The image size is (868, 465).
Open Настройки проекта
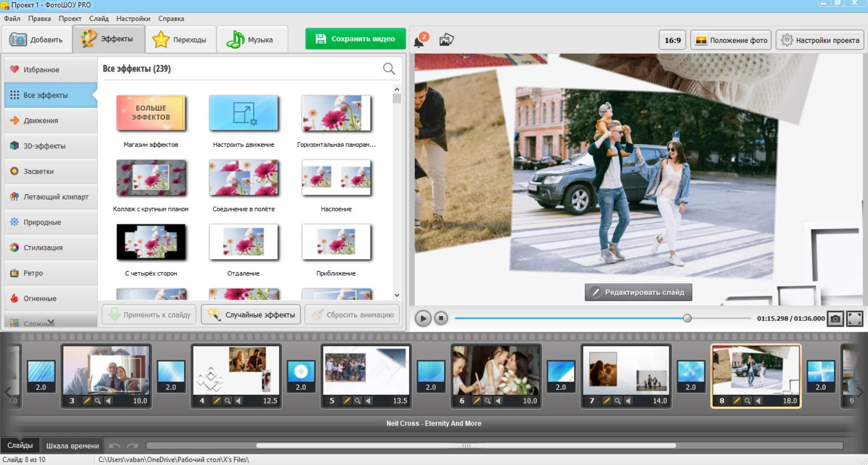[820, 40]
